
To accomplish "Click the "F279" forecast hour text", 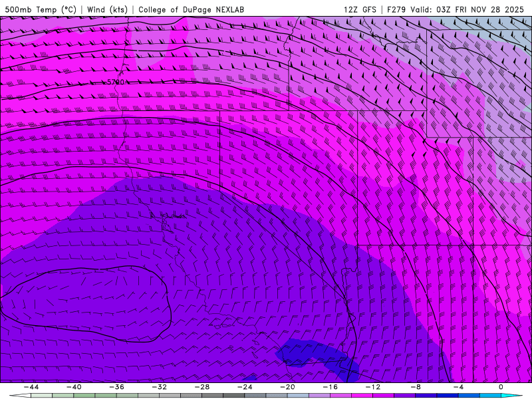I will click(396, 9).
